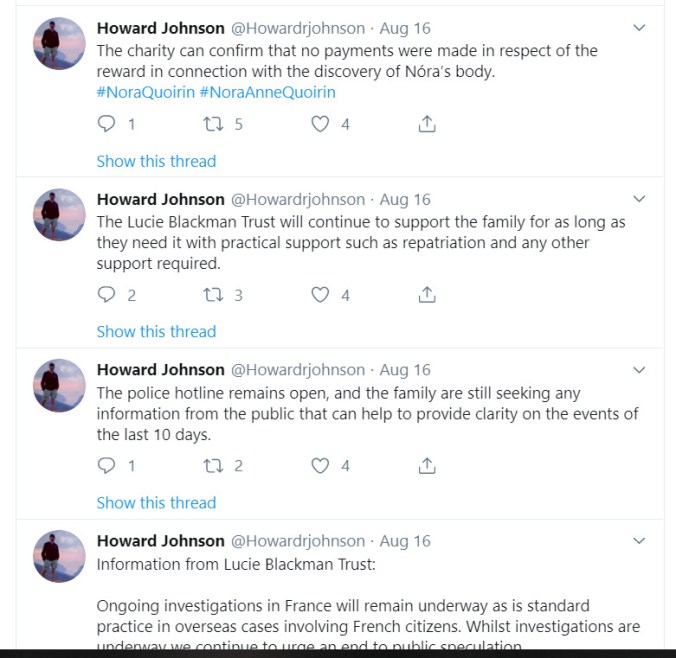The height and width of the screenshot is (658, 676).
Task: Share the police hotline tweet
Action: point(426,466)
